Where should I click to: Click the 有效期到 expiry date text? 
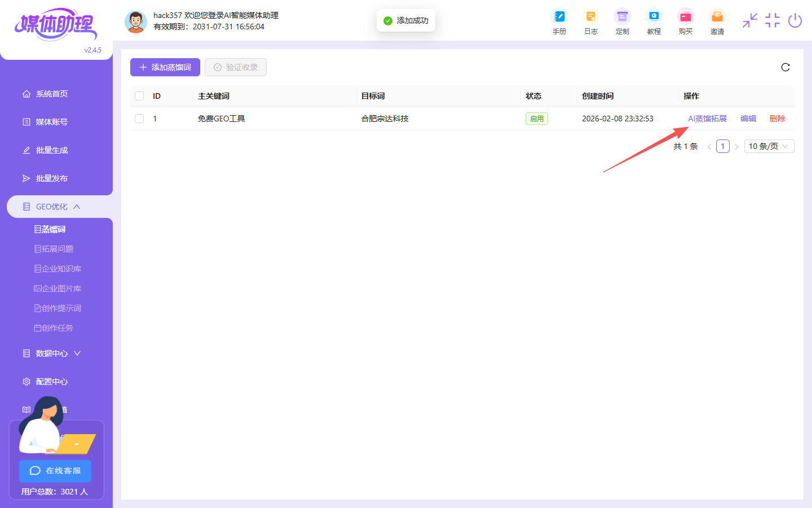[x=209, y=27]
